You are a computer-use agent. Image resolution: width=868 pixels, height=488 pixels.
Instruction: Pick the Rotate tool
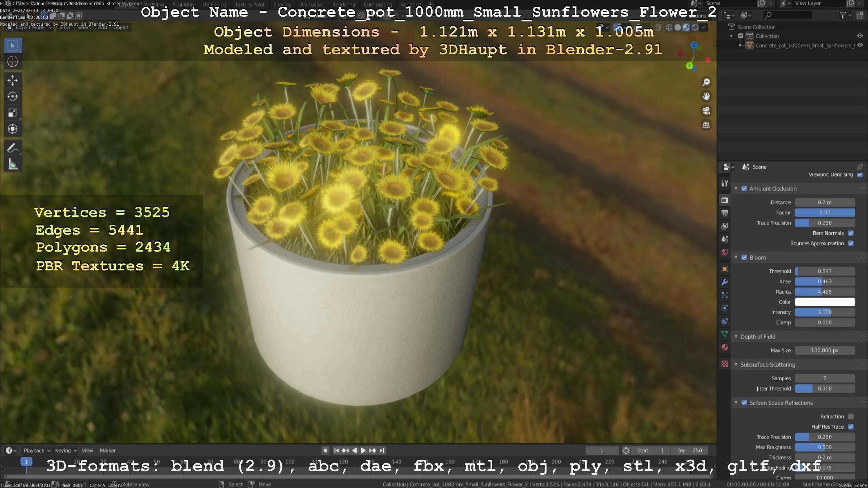(x=13, y=97)
